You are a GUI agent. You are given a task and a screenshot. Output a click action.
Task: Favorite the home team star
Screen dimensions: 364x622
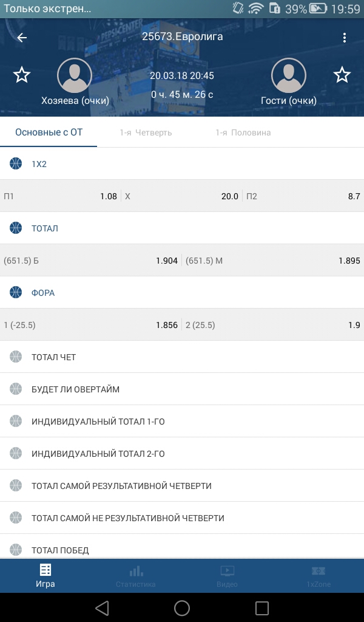[22, 75]
